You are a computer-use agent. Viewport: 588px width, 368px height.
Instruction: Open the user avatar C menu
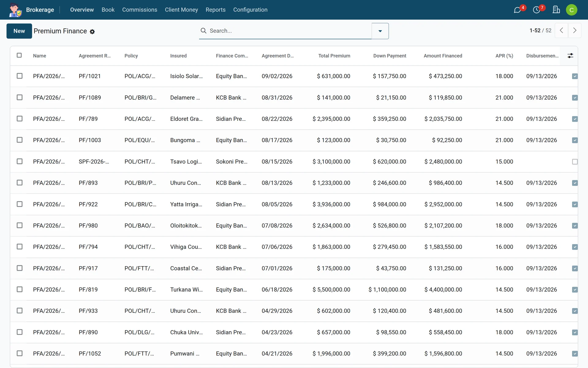pyautogui.click(x=571, y=10)
